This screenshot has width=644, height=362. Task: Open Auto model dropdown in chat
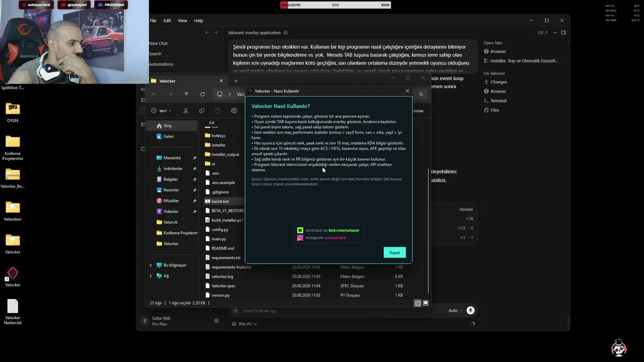pyautogui.click(x=454, y=311)
